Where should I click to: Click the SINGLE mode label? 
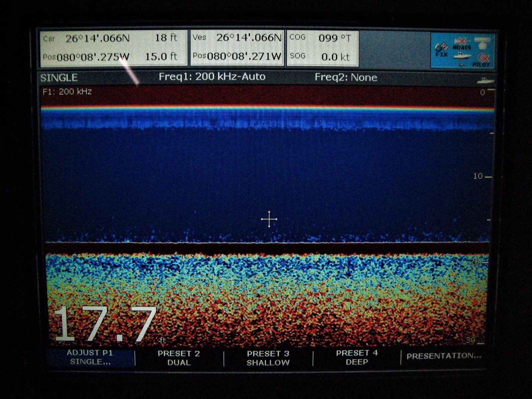point(59,78)
